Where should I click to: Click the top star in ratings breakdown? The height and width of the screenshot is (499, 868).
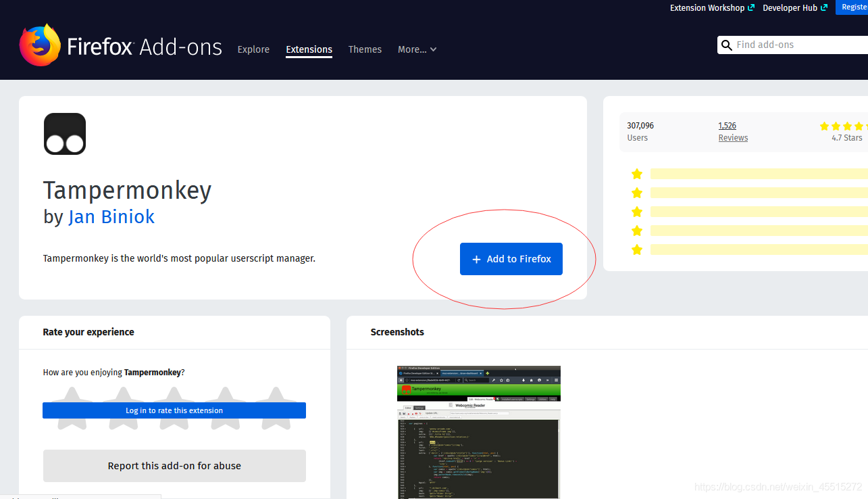[x=636, y=174]
